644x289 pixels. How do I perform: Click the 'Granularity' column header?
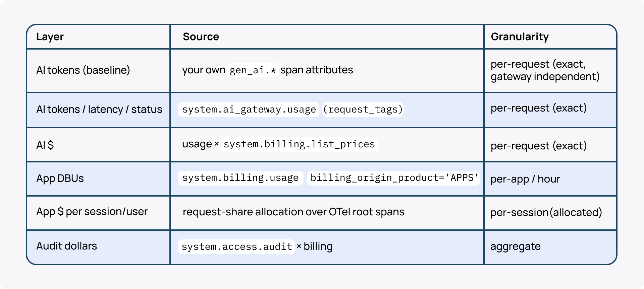pyautogui.click(x=520, y=37)
